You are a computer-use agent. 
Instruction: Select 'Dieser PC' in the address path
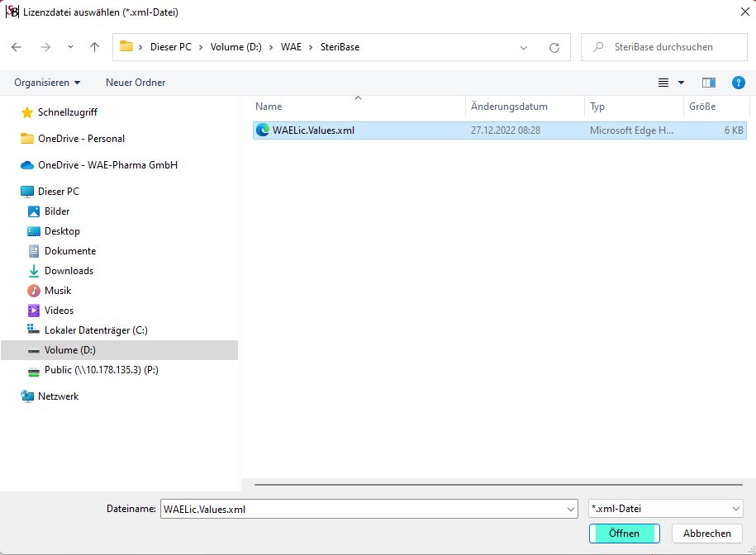coord(171,47)
